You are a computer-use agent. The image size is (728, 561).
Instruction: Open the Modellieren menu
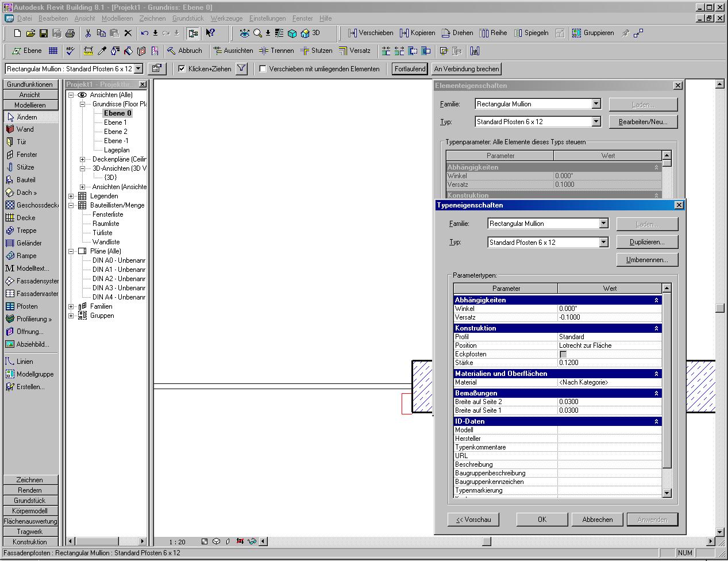point(117,18)
